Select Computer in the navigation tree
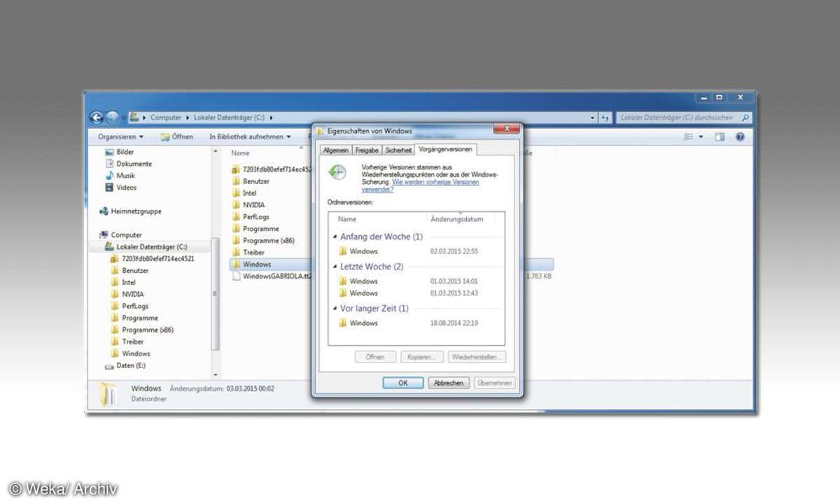Screen dimensions: 840x504 121,235
